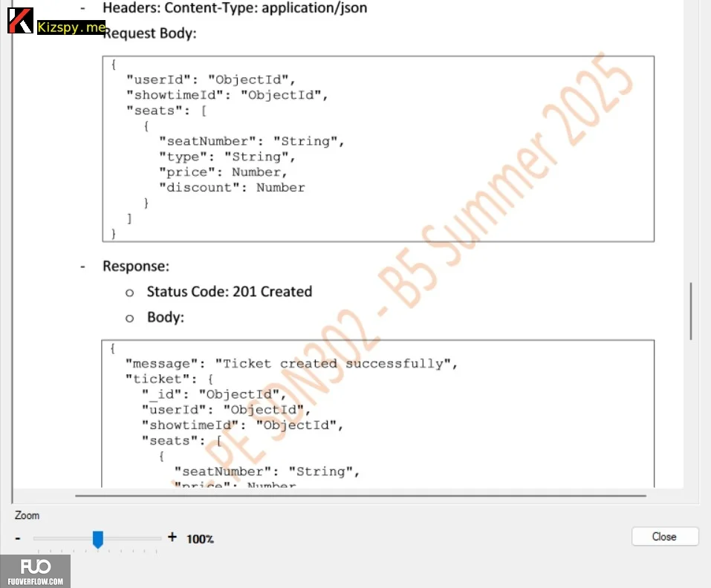
Task: Click the plus zoom-in button
Action: 172,538
